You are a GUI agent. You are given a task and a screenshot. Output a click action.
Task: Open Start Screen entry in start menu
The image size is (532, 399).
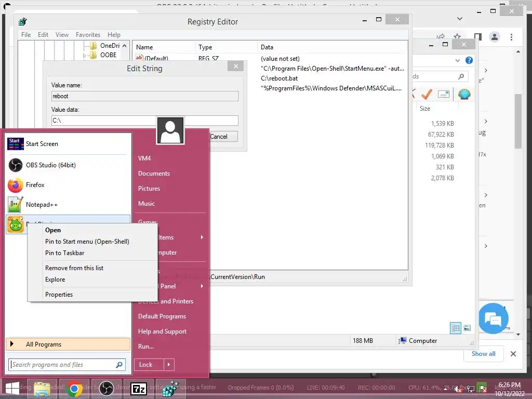[x=68, y=144]
